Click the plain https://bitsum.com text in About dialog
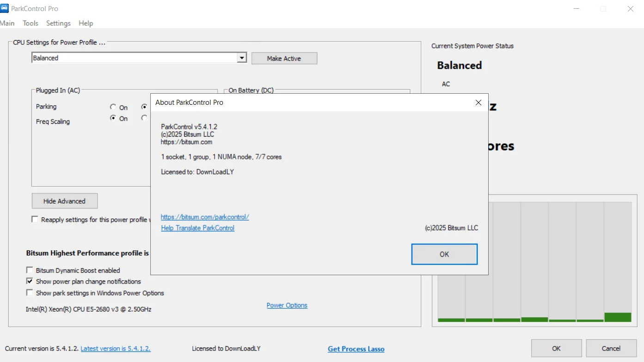The height and width of the screenshot is (362, 644). click(187, 142)
